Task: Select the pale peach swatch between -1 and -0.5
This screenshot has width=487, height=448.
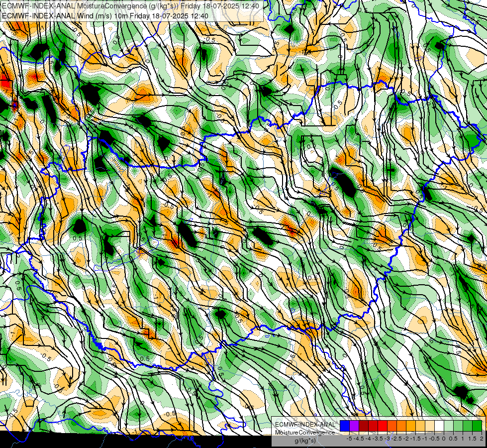Action: point(430,426)
